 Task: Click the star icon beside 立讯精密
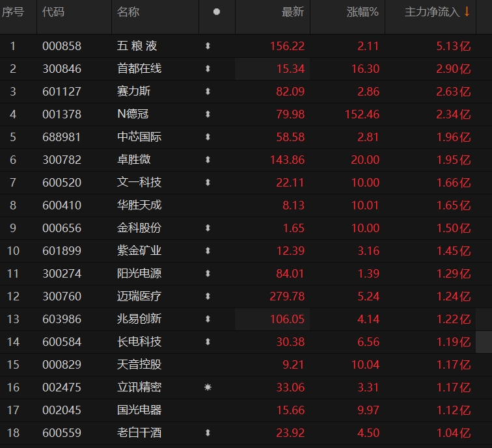tap(208, 388)
